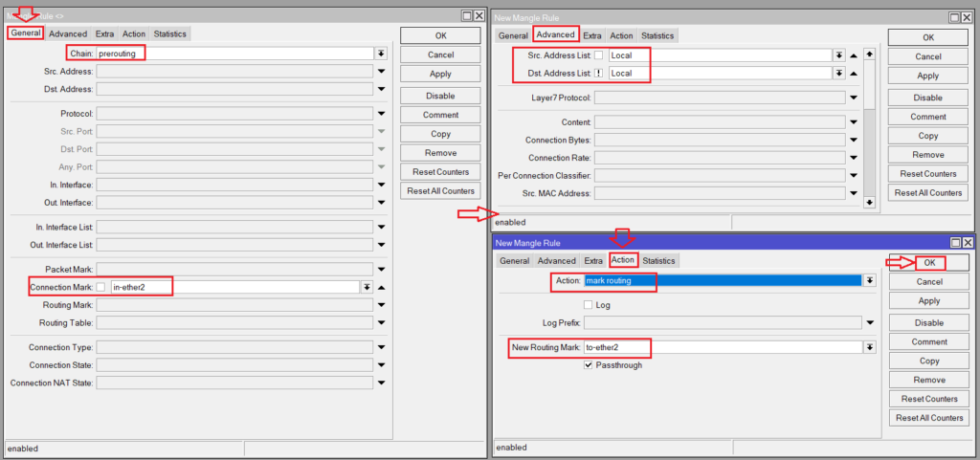
Task: Click the scroll down arrow in Advanced window
Action: (x=869, y=202)
